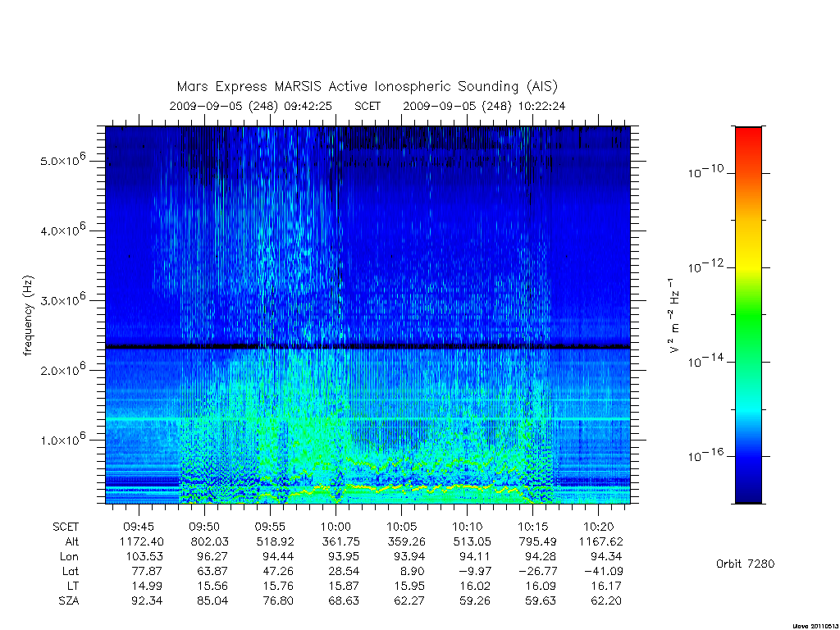Click the spectrogram plot area
This screenshot has width=840, height=630.
[x=367, y=315]
